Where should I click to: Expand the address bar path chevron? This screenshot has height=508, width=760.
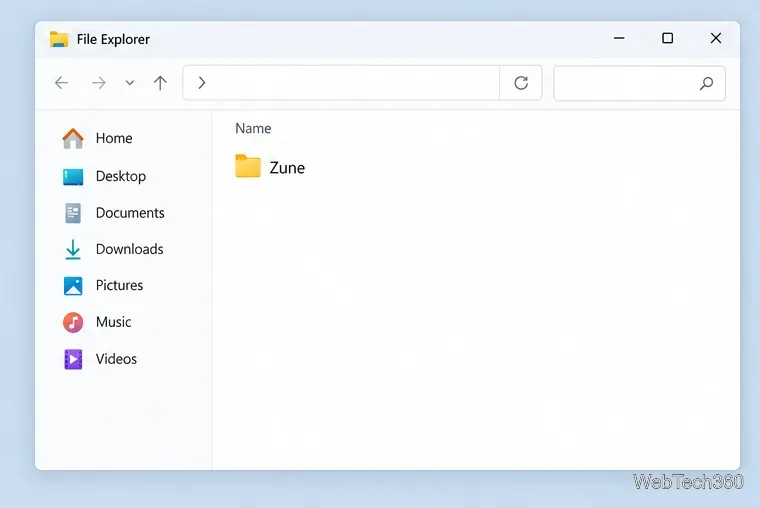tap(202, 83)
